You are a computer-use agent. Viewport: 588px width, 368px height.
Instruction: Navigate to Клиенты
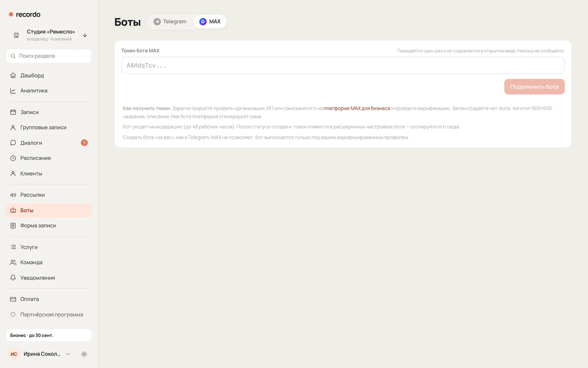click(49, 174)
